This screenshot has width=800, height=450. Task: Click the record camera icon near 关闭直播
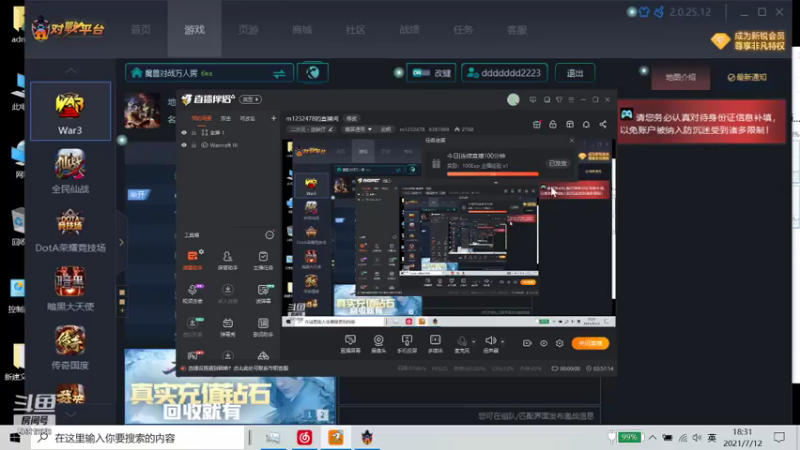[527, 343]
